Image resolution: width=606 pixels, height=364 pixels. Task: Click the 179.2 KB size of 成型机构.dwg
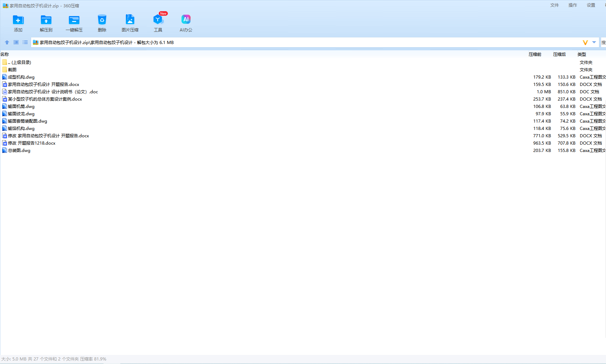(x=542, y=77)
